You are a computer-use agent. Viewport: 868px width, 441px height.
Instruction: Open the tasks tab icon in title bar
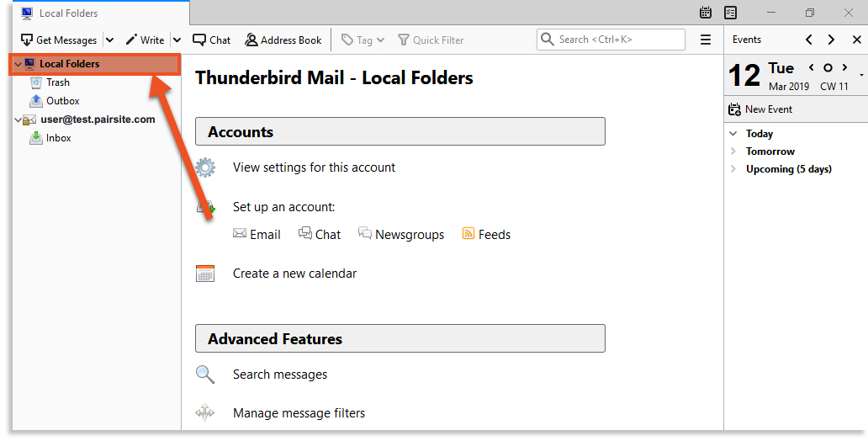click(x=730, y=13)
